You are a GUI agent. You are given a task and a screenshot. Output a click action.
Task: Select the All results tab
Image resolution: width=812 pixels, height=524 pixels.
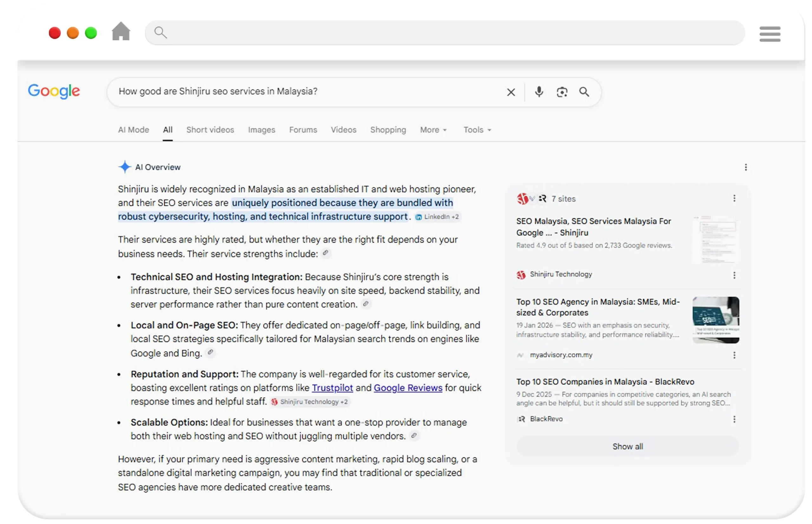pos(168,129)
